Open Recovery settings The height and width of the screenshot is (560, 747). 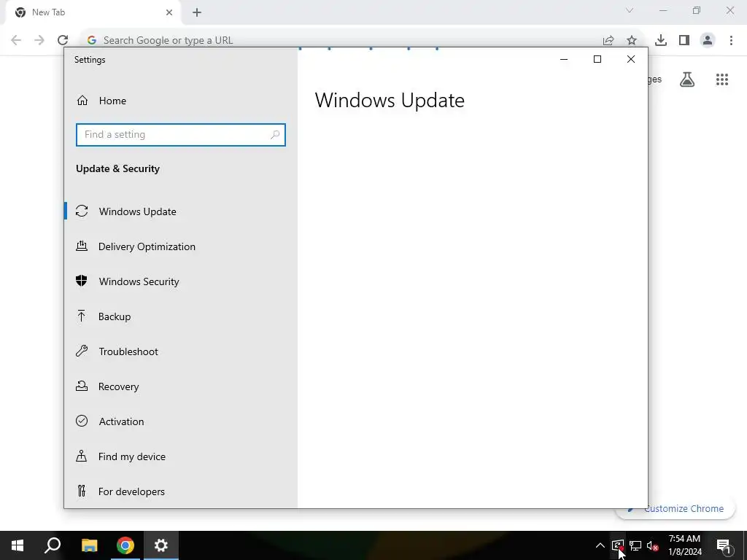pos(181,386)
